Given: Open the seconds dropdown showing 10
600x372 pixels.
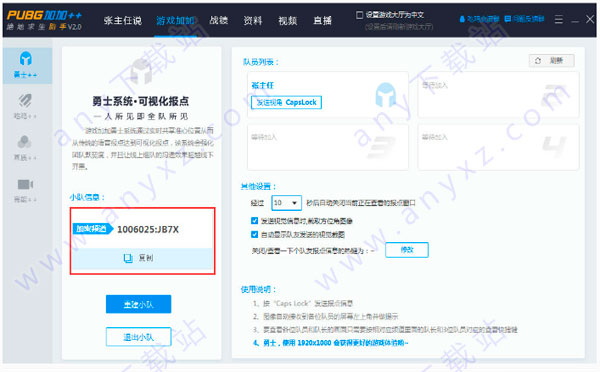Looking at the screenshot, I should pos(286,203).
